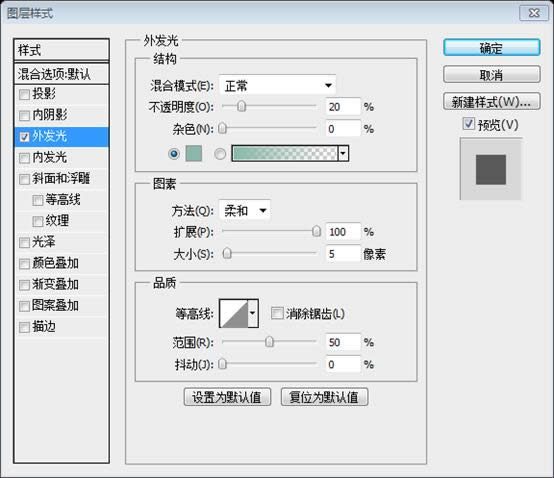Select the gradient radio button
Image resolution: width=554 pixels, height=478 pixels.
point(220,154)
